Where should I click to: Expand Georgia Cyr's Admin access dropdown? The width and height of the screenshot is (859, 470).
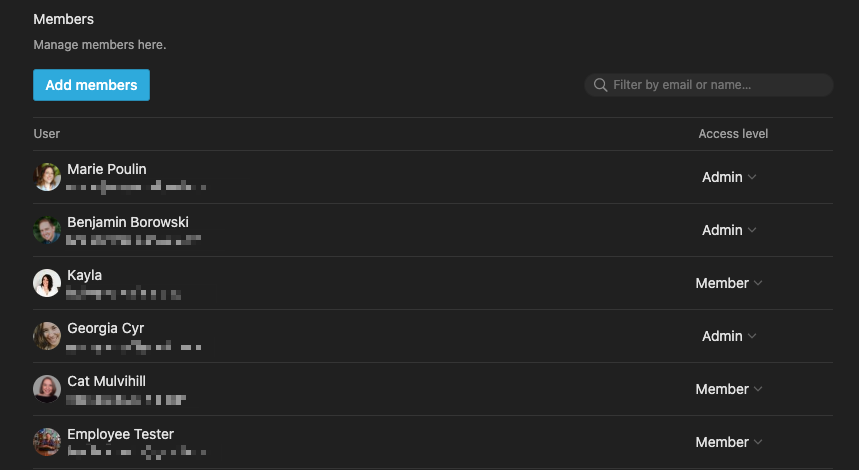click(x=729, y=336)
